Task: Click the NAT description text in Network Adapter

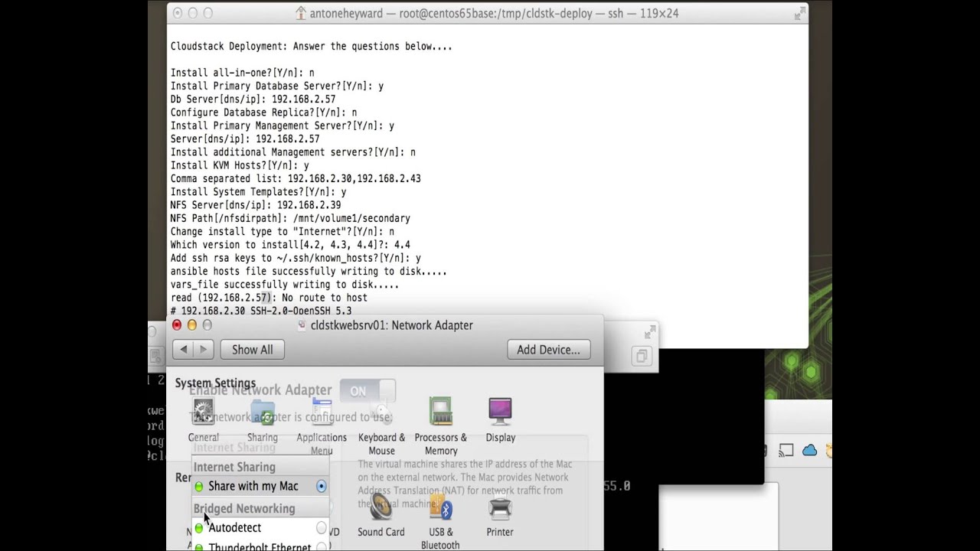Action: pyautogui.click(x=465, y=484)
